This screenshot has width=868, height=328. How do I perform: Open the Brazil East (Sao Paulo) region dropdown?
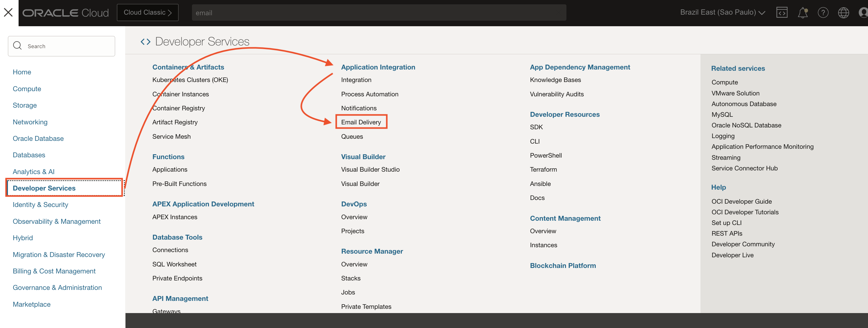tap(722, 12)
